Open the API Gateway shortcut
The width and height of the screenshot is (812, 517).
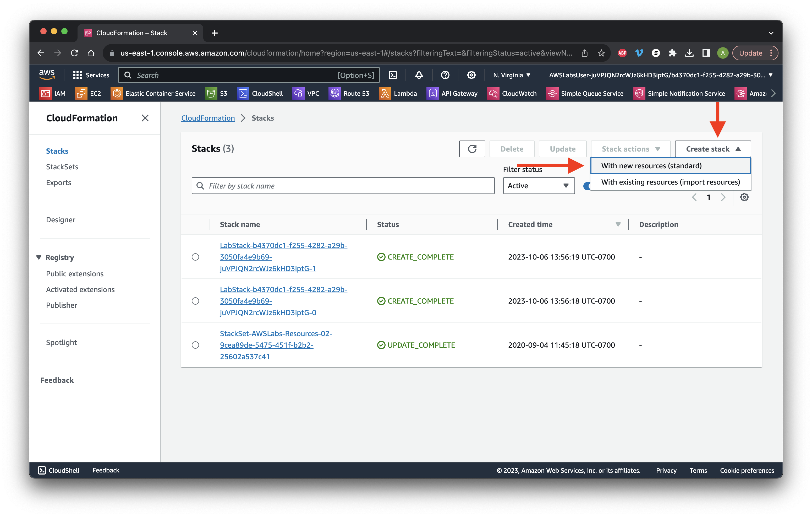tap(452, 94)
